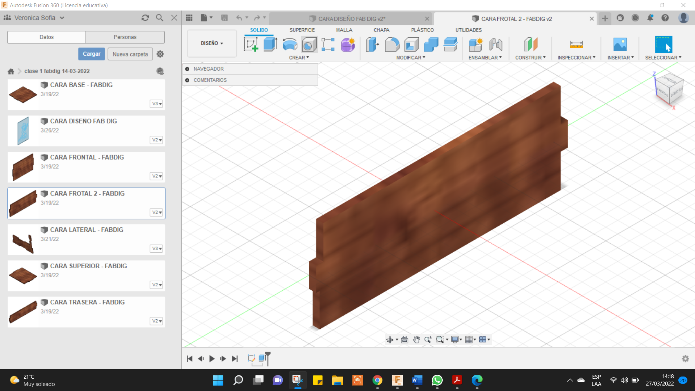
Task: Select the rectangular pattern icon in Crear
Action: point(328,45)
